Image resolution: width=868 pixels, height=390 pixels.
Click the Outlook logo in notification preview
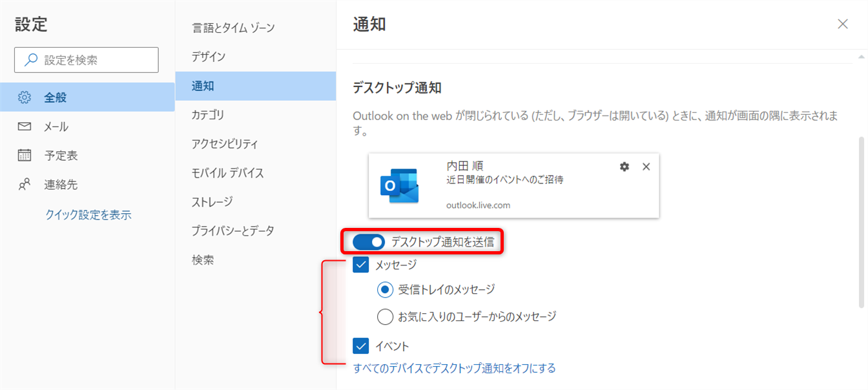(399, 186)
